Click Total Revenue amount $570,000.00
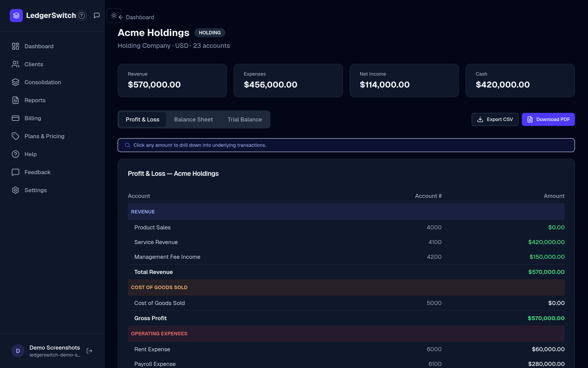 (x=546, y=272)
